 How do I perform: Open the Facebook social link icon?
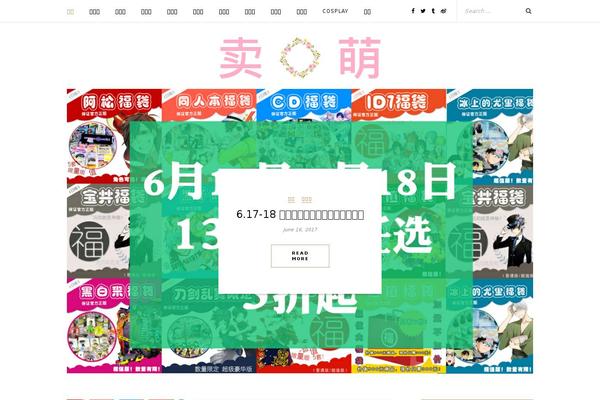pyautogui.click(x=413, y=11)
